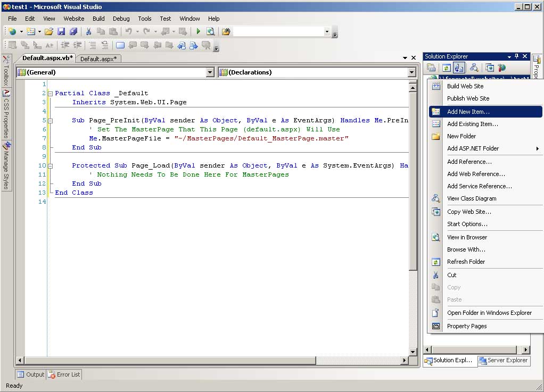Open the Debug menu

point(121,19)
